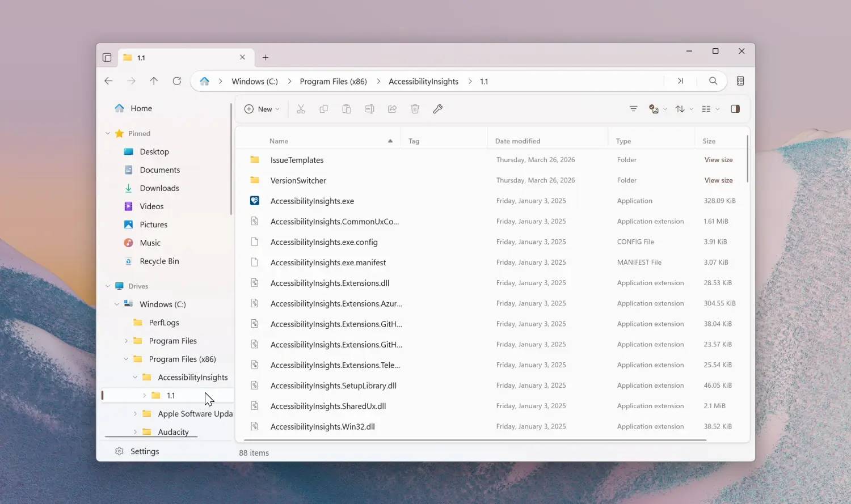Image resolution: width=851 pixels, height=504 pixels.
Task: Open the clipboard-style icon right of search
Action: coord(740,81)
